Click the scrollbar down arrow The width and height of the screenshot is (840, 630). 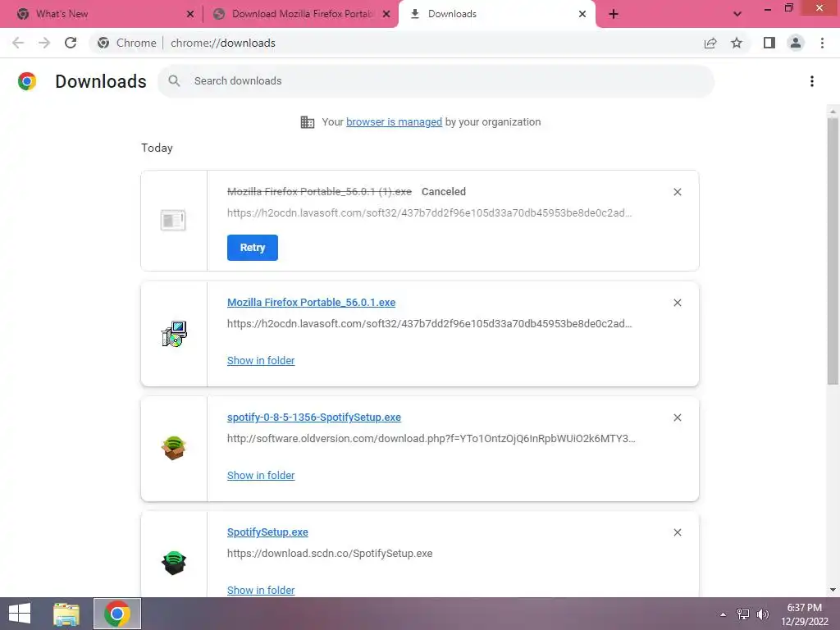[x=833, y=590]
